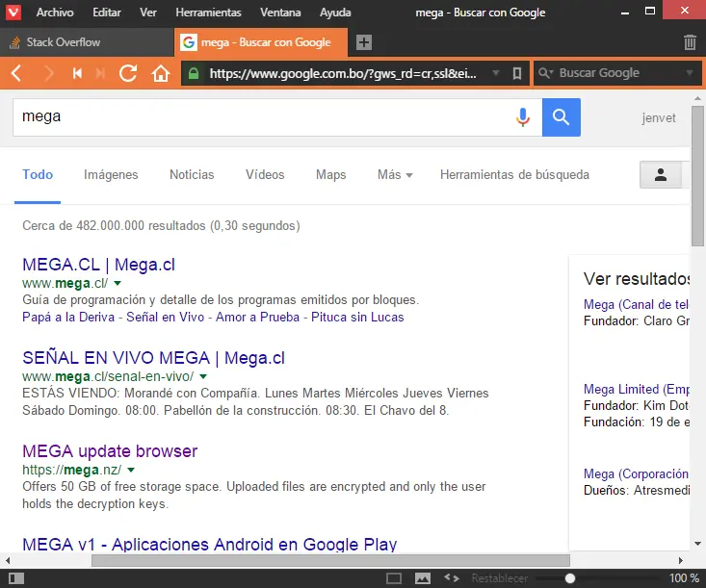Toggle tab tiling in status bar

point(394,578)
